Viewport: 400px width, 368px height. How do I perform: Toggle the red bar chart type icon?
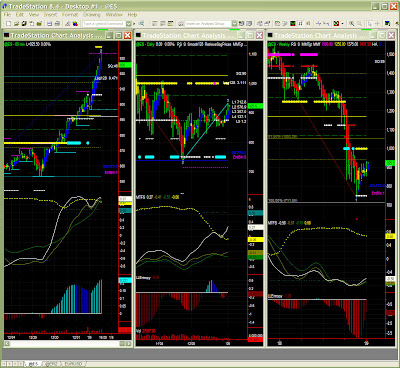pos(308,24)
